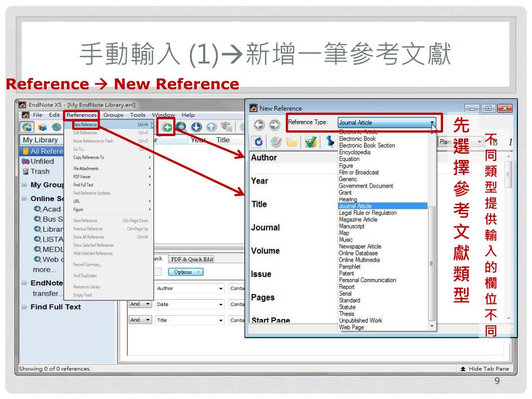Image resolution: width=532 pixels, height=399 pixels.
Task: Open the Help menu
Action: [x=188, y=115]
